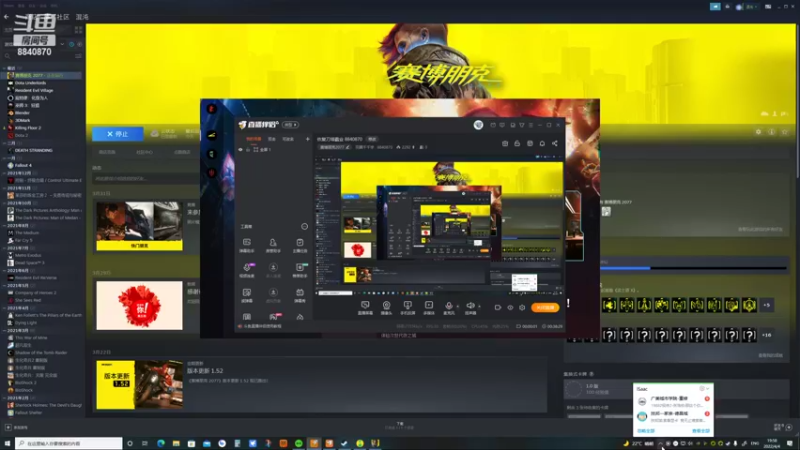
Task: Click the Douyu user avatar icon
Action: click(478, 125)
